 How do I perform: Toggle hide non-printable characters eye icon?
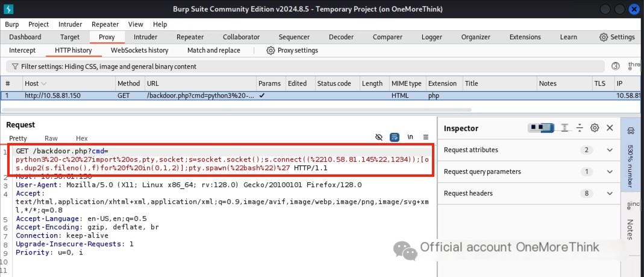click(x=379, y=137)
